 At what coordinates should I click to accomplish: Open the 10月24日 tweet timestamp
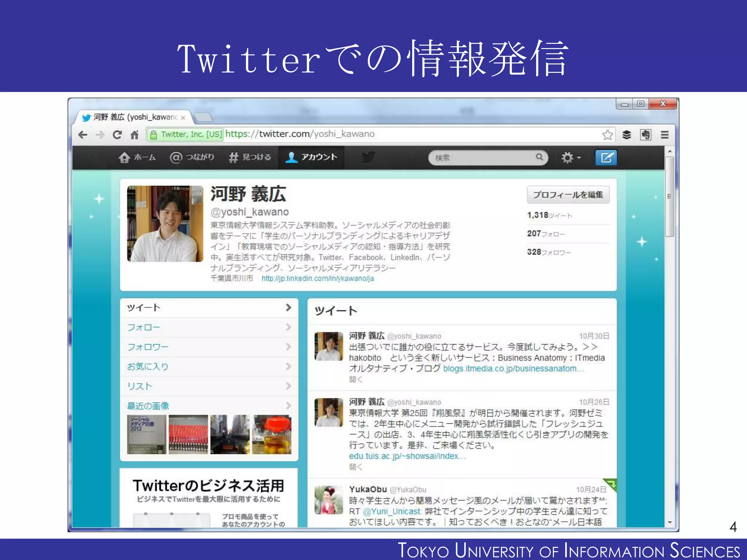[x=591, y=490]
